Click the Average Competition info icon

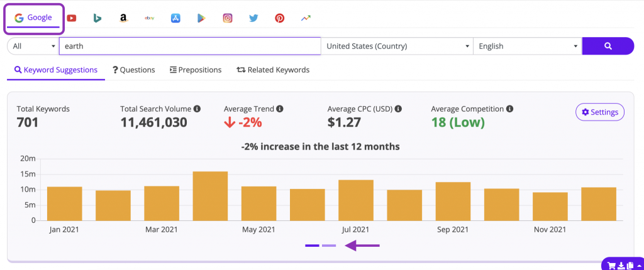pyautogui.click(x=509, y=109)
